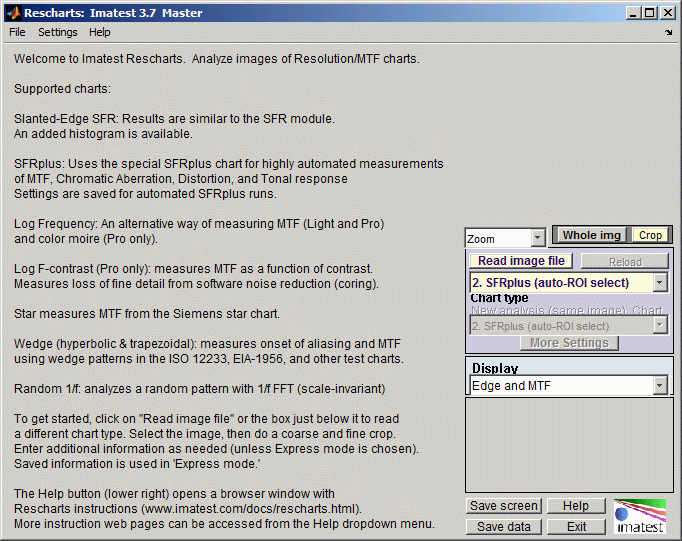Click the 'Log F-contrast (Pro only)' line

point(193,269)
